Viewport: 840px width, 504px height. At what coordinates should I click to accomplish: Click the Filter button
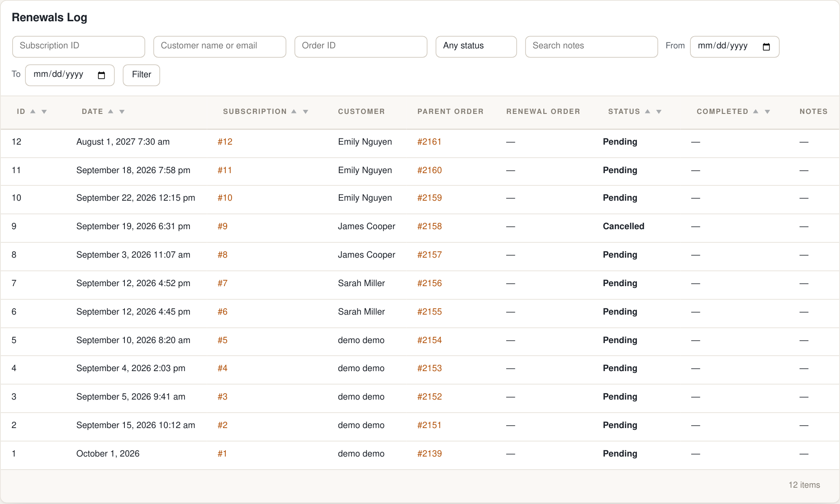(x=141, y=75)
